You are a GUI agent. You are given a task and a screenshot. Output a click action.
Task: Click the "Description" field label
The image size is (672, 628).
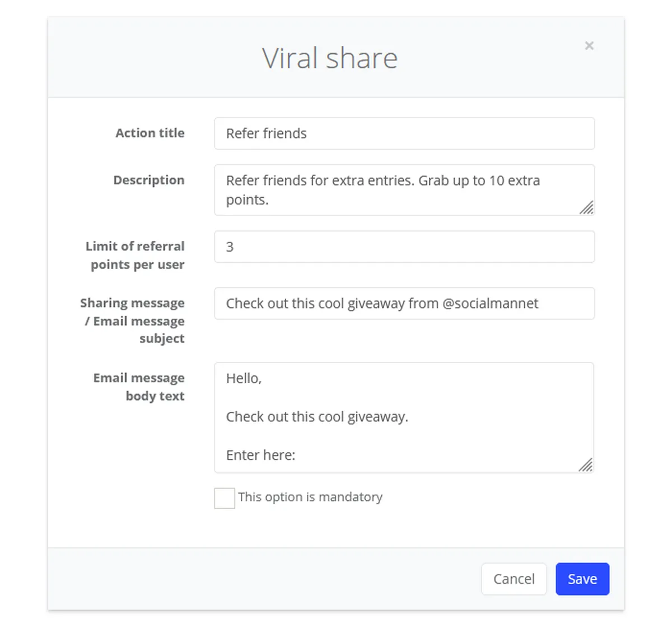pyautogui.click(x=148, y=180)
